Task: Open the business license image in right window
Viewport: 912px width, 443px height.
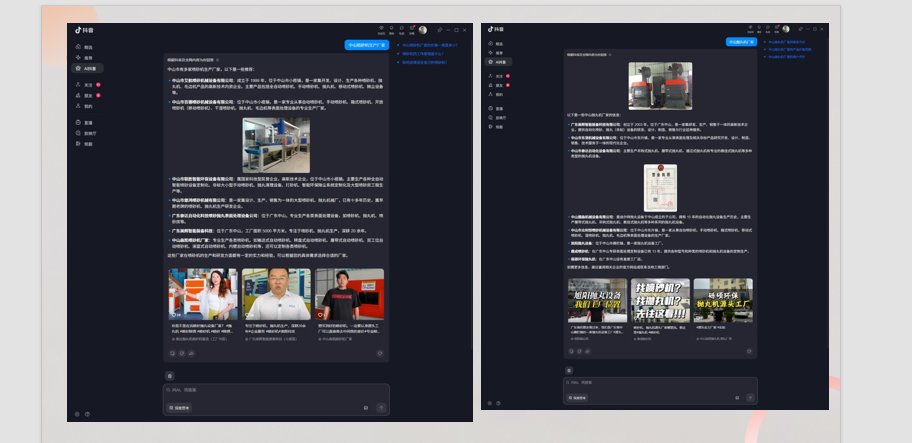Action: click(x=660, y=188)
